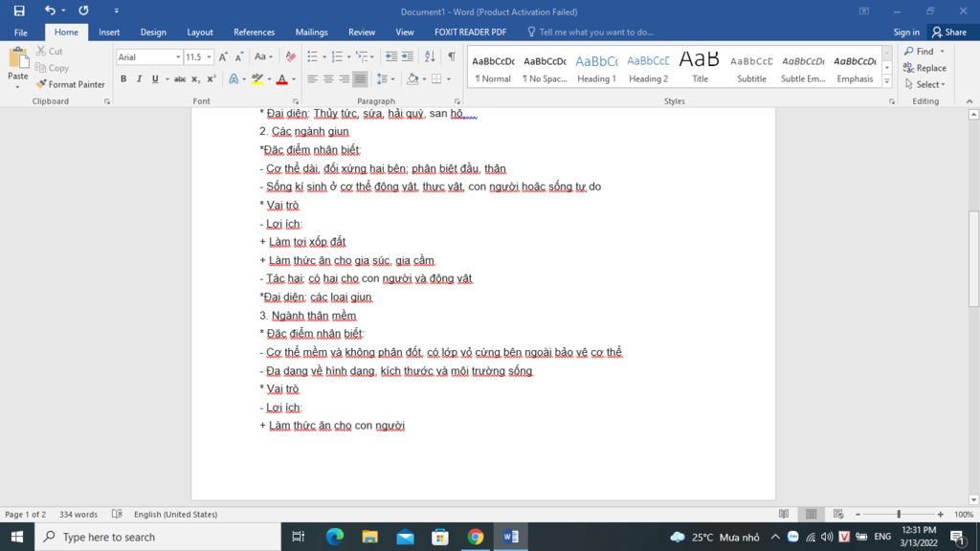Open the Customize Quick Access Toolbar menu
The image size is (980, 551).
pos(116,11)
